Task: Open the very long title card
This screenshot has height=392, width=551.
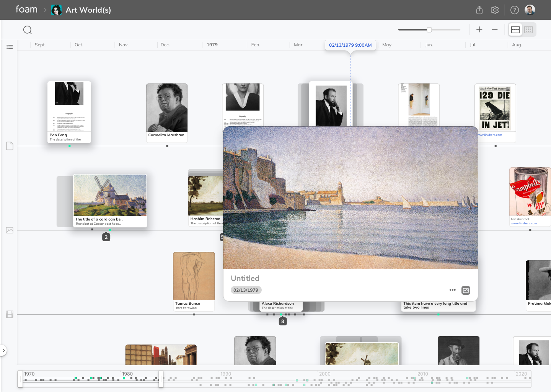Action: pos(439,305)
